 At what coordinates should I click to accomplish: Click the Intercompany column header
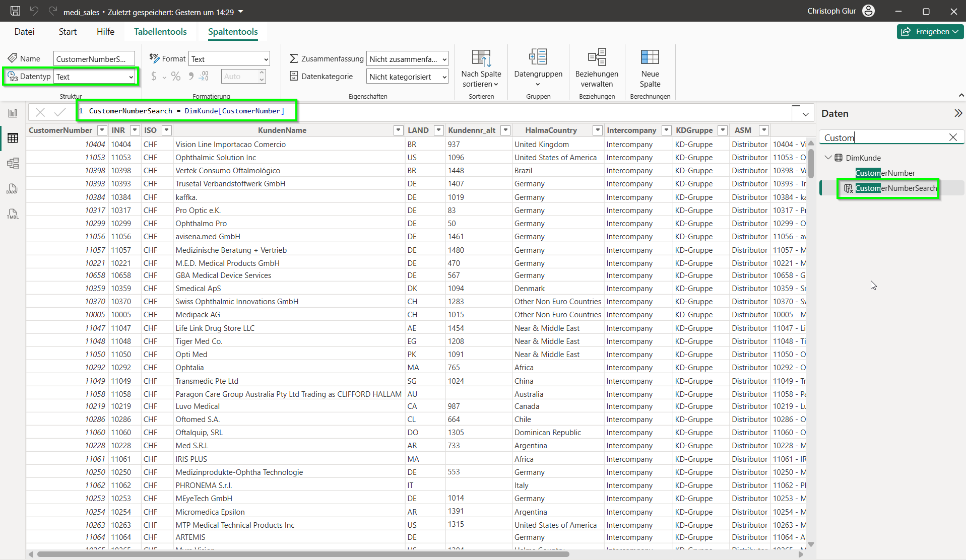[x=631, y=130]
